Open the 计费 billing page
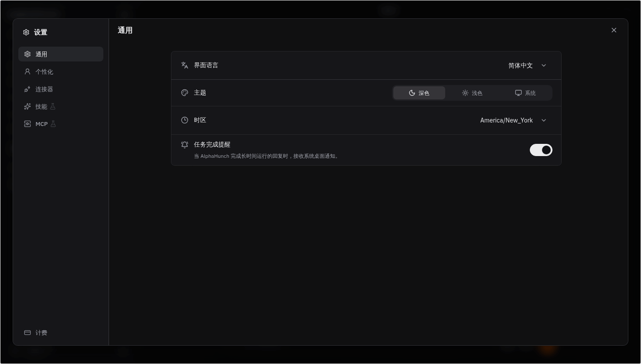This screenshot has height=364, width=641. click(61, 333)
